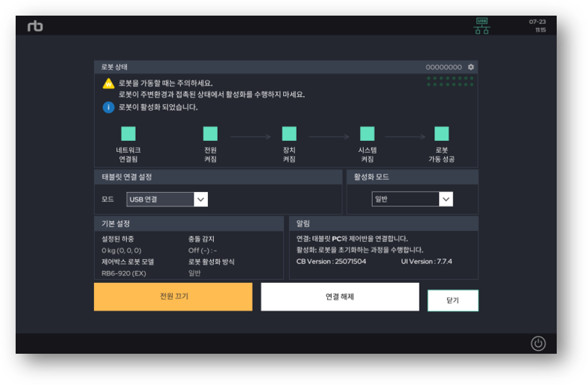Expand the 활성화 모드 일반 dropdown arrow
Screen dimensions: 588x385
[x=446, y=199]
